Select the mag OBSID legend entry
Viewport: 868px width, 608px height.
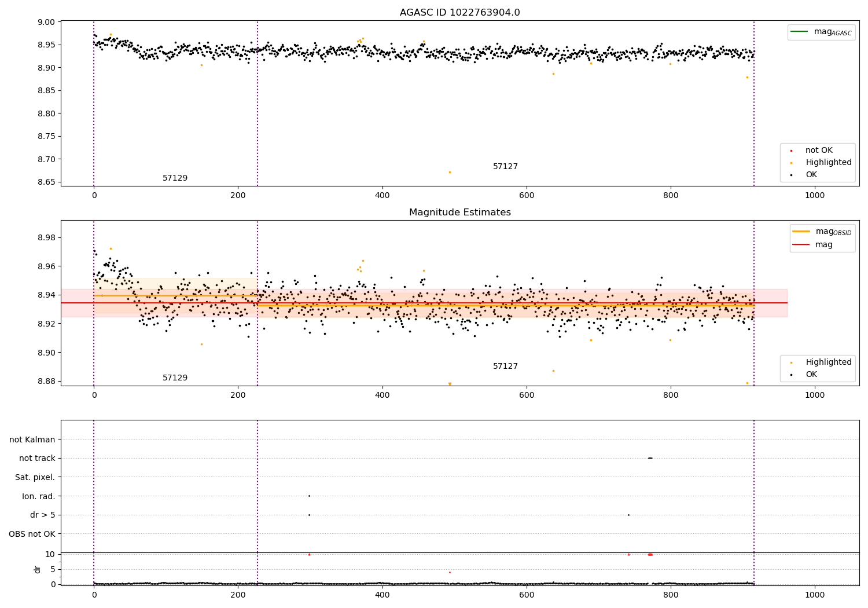click(822, 232)
